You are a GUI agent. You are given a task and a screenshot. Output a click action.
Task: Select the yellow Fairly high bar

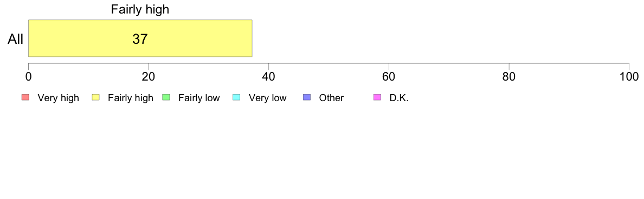tap(140, 38)
